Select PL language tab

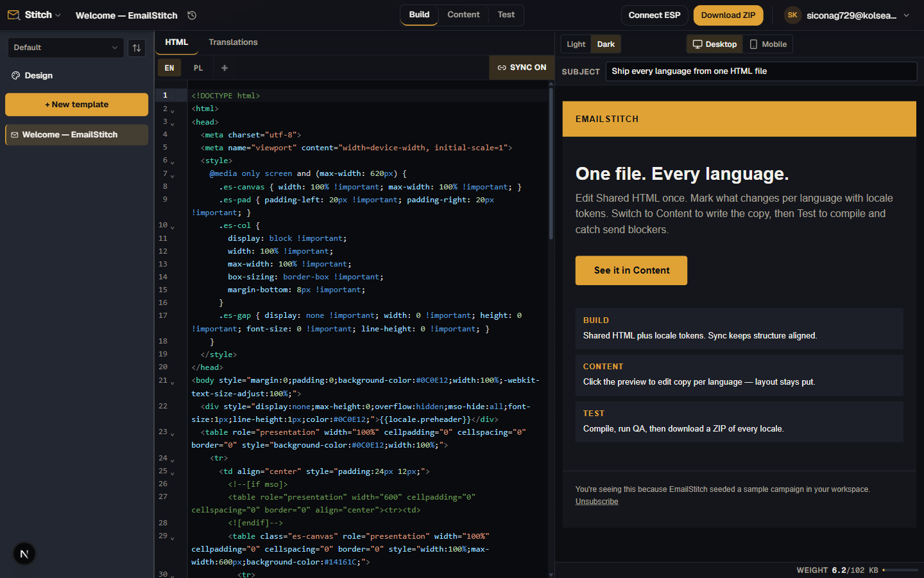[x=198, y=68]
